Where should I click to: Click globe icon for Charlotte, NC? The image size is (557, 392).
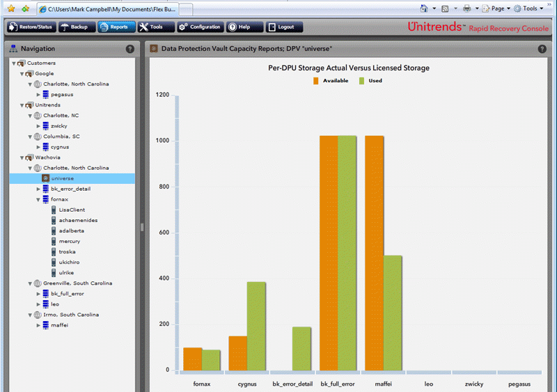(x=38, y=116)
